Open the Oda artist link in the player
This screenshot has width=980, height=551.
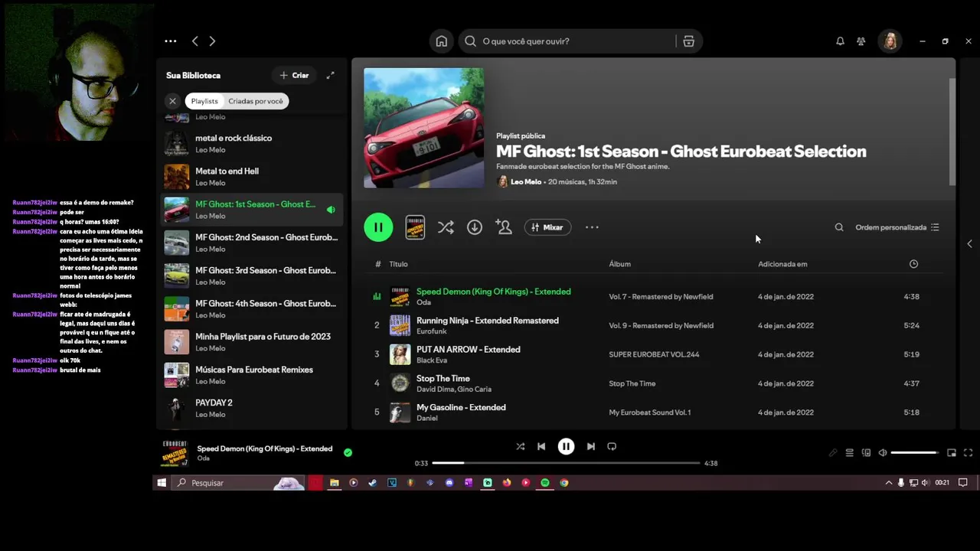click(x=204, y=458)
